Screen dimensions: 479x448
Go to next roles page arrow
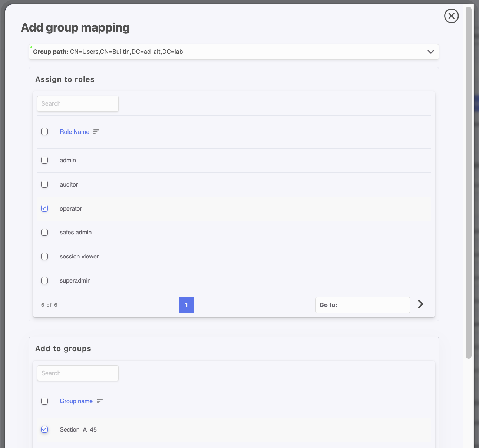[420, 304]
